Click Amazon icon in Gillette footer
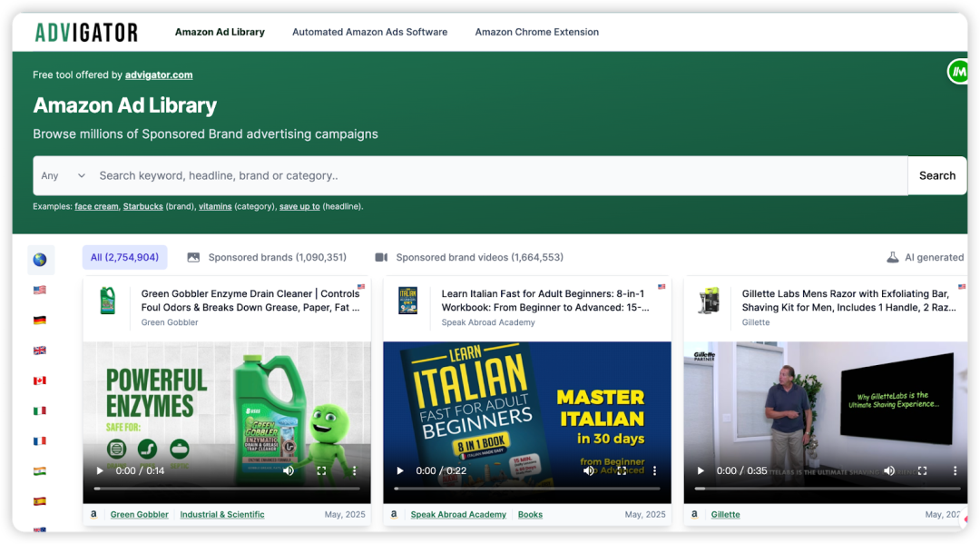980x544 pixels. (694, 514)
